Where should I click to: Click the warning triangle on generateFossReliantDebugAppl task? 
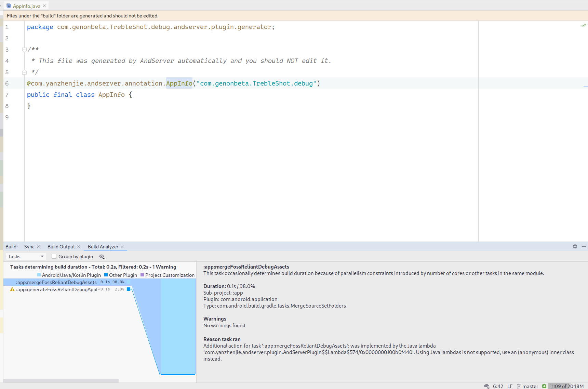click(12, 289)
